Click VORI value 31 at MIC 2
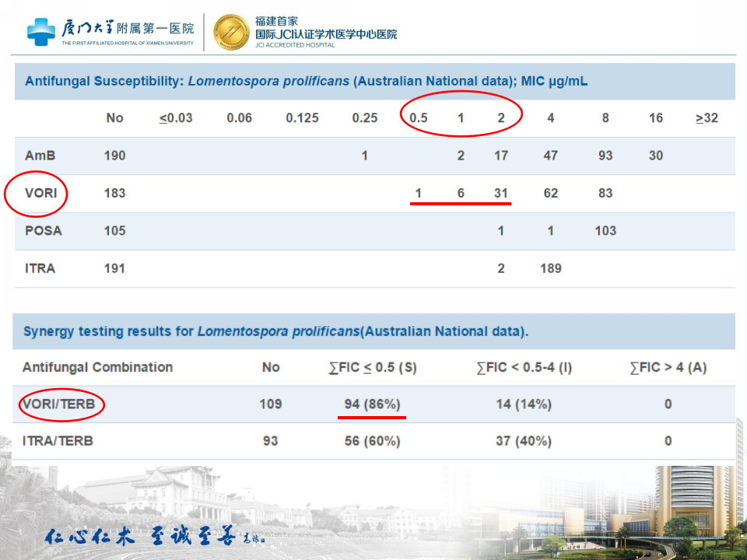747x560 pixels. [500, 194]
